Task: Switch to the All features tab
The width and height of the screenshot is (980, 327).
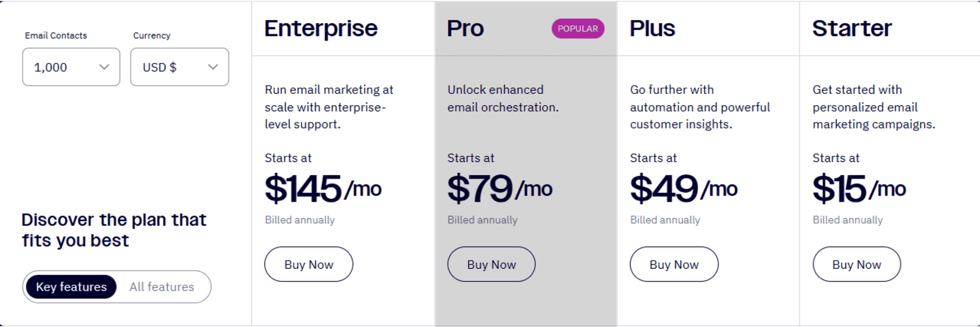Action: pyautogui.click(x=161, y=287)
